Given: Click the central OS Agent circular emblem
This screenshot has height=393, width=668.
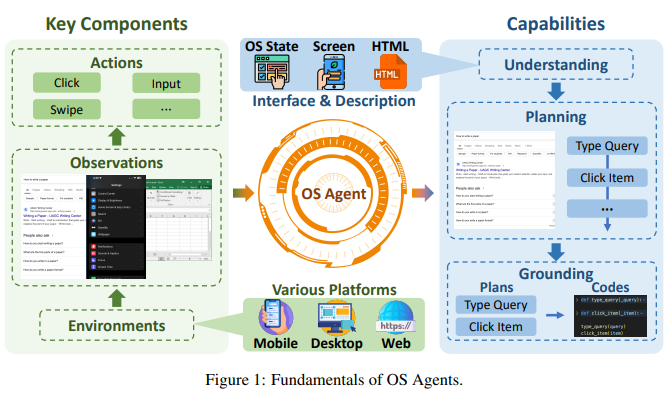Looking at the screenshot, I should pyautogui.click(x=333, y=194).
